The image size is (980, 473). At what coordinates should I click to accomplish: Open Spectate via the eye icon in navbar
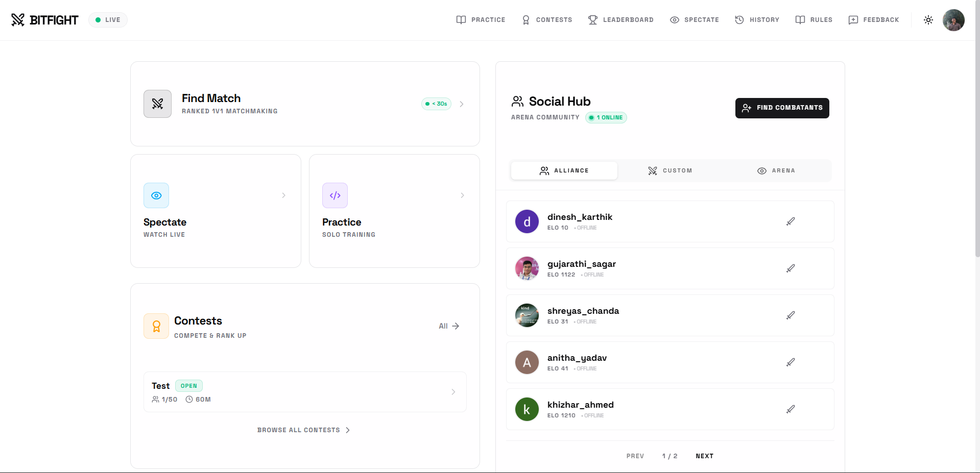coord(674,20)
